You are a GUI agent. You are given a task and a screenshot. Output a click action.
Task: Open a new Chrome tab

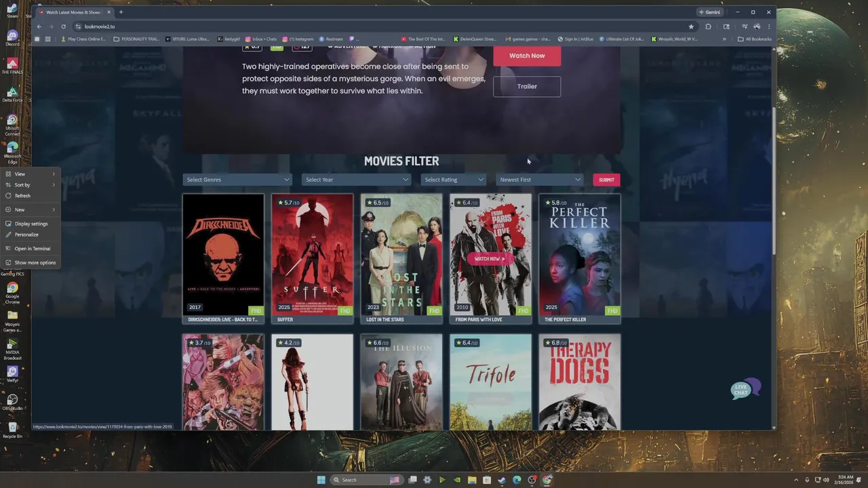(x=121, y=12)
